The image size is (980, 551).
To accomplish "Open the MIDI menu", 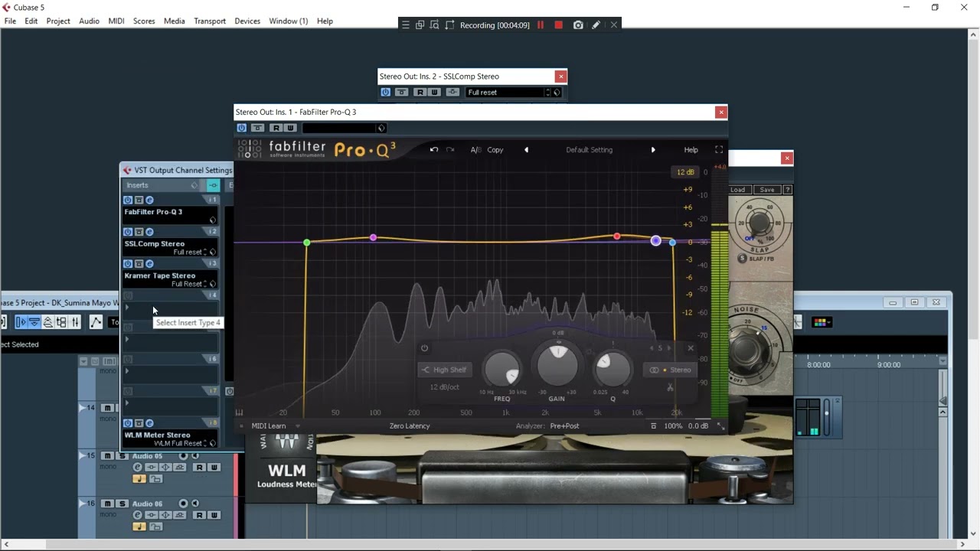I will point(116,21).
